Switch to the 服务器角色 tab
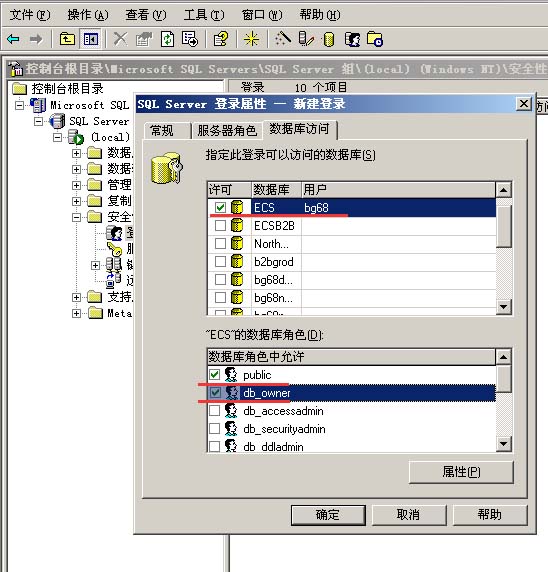Image resolution: width=548 pixels, height=572 pixels. 227,131
